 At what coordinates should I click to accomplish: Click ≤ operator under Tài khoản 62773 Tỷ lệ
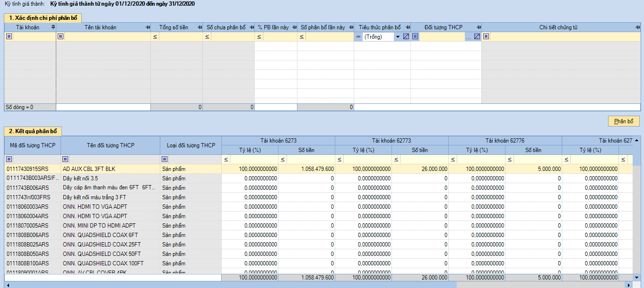point(339,160)
